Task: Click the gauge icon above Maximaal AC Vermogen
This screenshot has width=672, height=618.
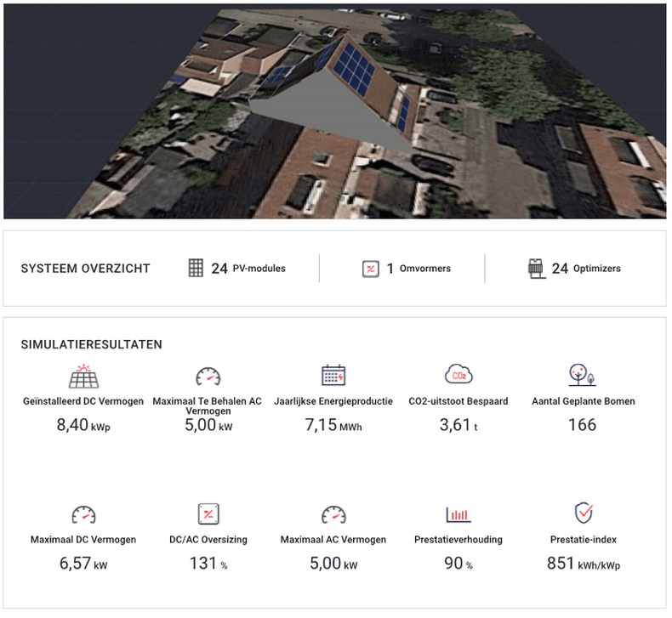Action: (x=334, y=516)
